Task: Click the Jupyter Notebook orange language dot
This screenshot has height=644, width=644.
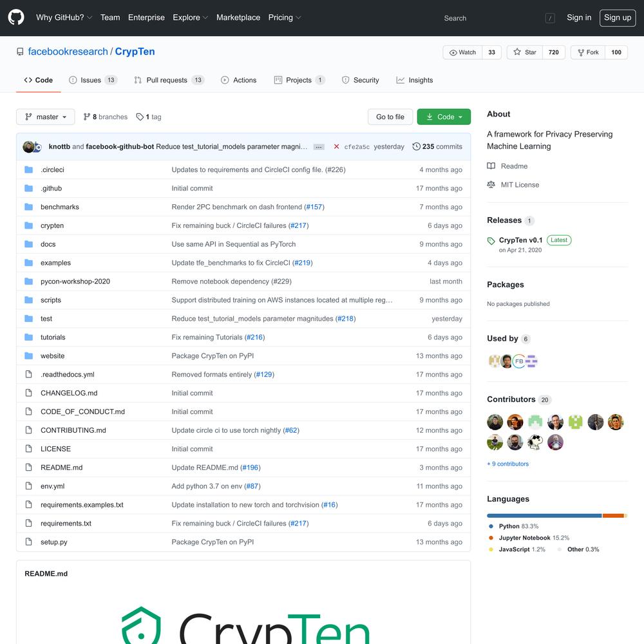Action: point(491,538)
